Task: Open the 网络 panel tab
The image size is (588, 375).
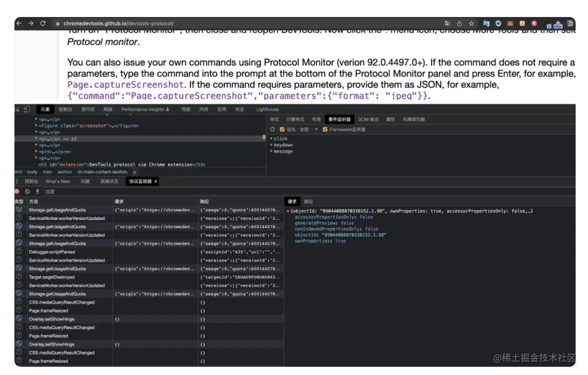Action: pos(108,109)
